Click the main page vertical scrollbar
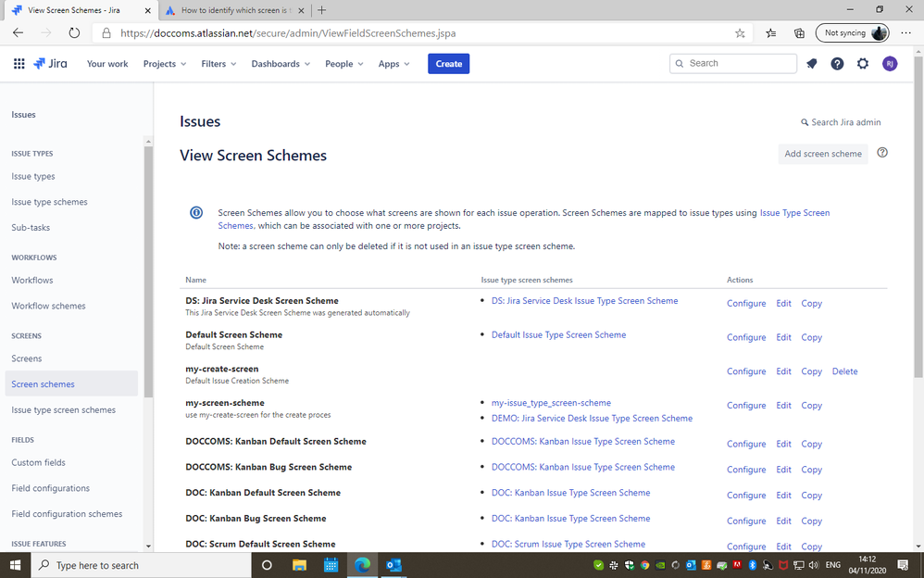Image resolution: width=924 pixels, height=578 pixels. coord(918,218)
